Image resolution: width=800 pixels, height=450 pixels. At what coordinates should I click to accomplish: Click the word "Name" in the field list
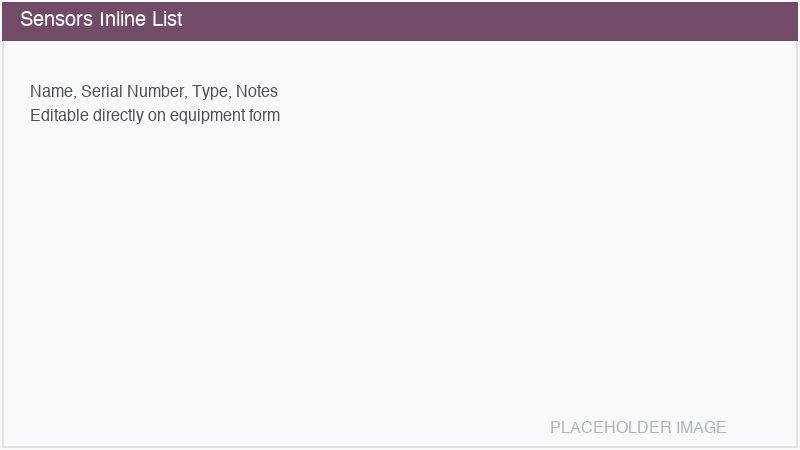click(51, 92)
